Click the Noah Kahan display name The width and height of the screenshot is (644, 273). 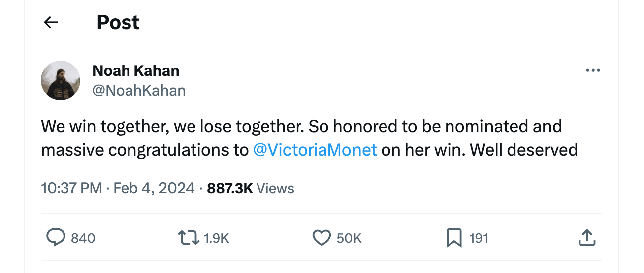pyautogui.click(x=135, y=71)
